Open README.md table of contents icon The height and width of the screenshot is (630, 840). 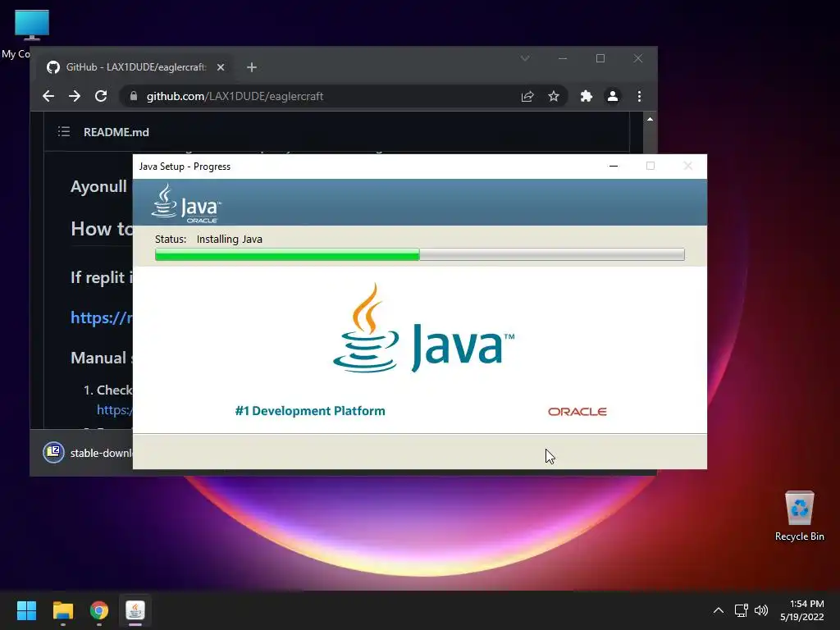tap(64, 131)
